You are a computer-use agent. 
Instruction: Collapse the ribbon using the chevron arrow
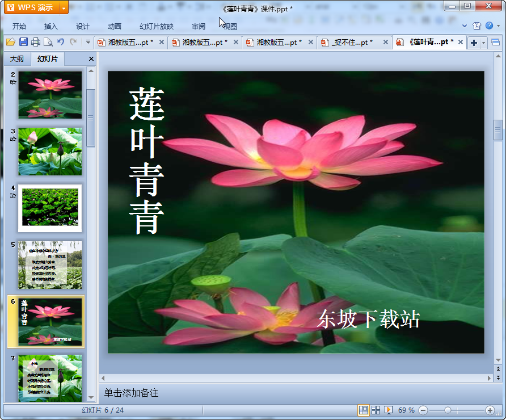pyautogui.click(x=465, y=26)
